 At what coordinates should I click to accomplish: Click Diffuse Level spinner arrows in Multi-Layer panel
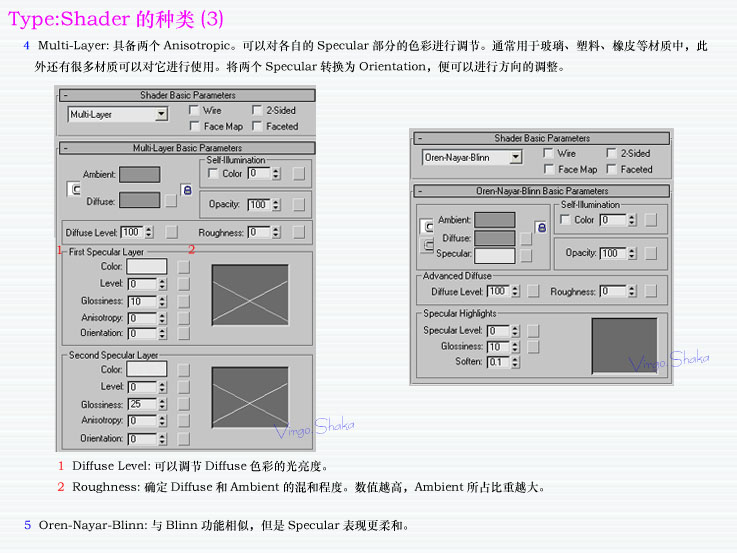coord(149,232)
